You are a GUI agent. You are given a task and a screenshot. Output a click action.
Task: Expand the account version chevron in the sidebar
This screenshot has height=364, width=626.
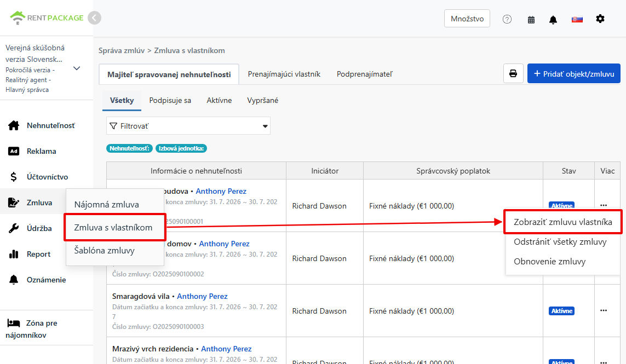coord(77,68)
